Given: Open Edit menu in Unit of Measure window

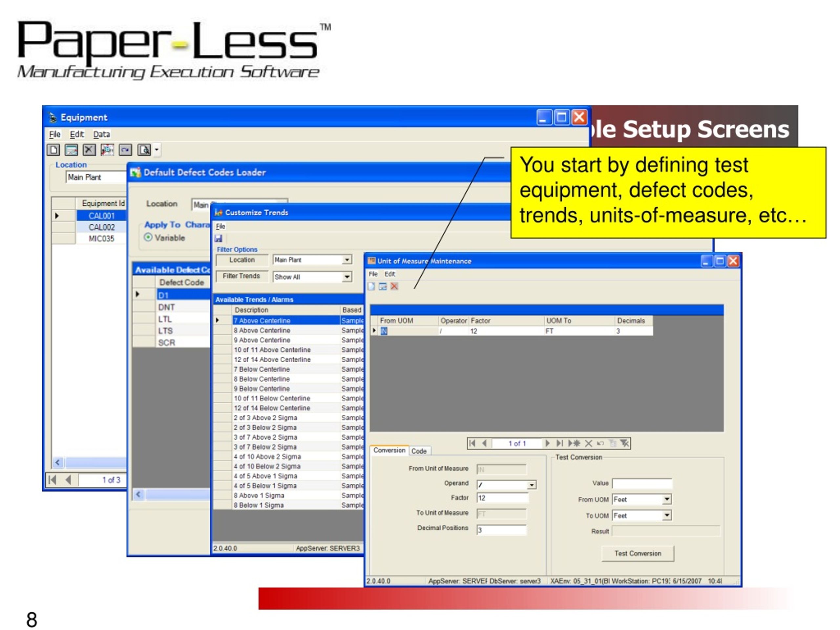Looking at the screenshot, I should pyautogui.click(x=389, y=274).
